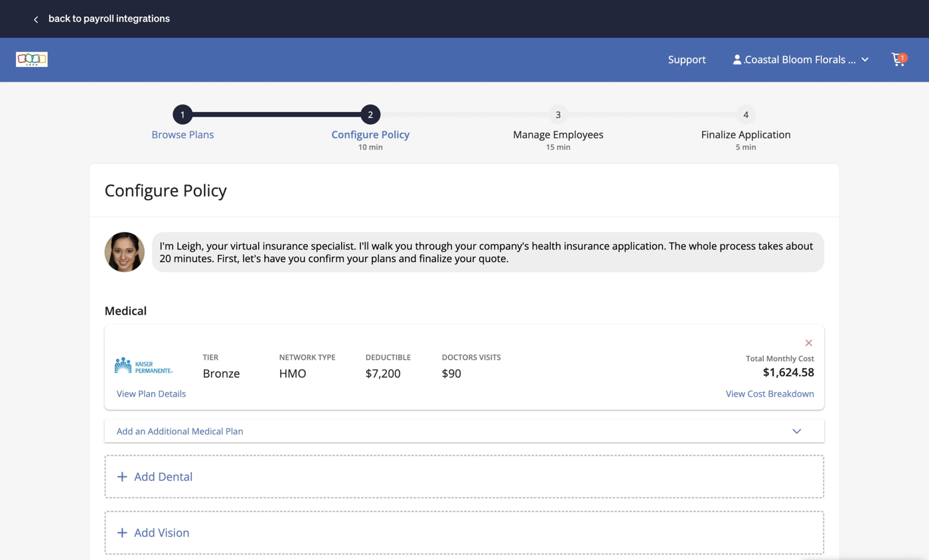Click Add Vision plan box
Viewport: 929px width, 560px height.
(x=464, y=533)
